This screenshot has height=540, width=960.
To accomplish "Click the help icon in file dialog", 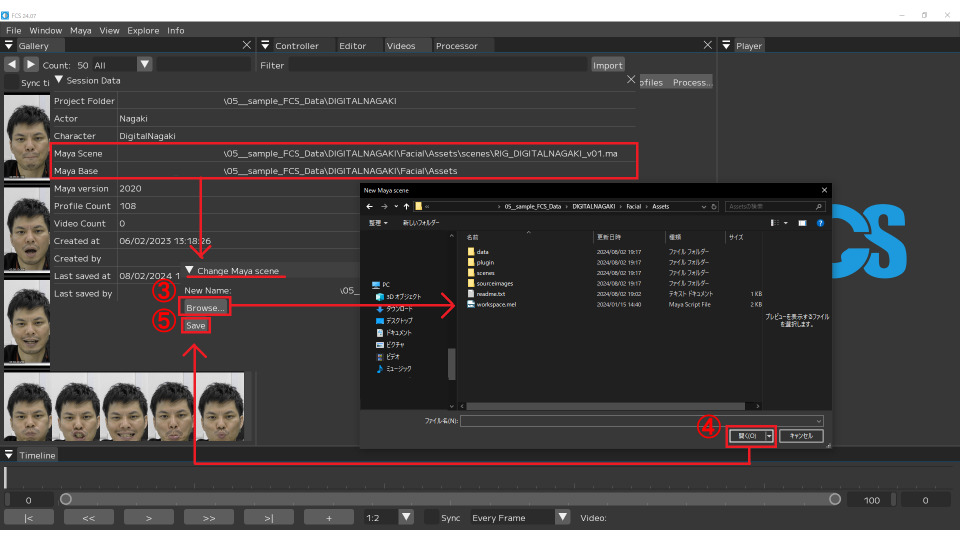I will pyautogui.click(x=818, y=222).
